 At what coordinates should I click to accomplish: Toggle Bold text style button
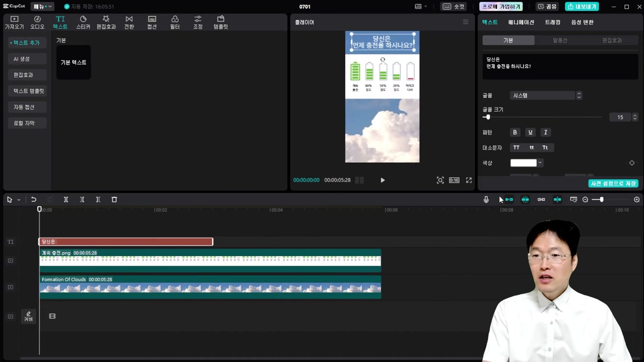click(515, 133)
